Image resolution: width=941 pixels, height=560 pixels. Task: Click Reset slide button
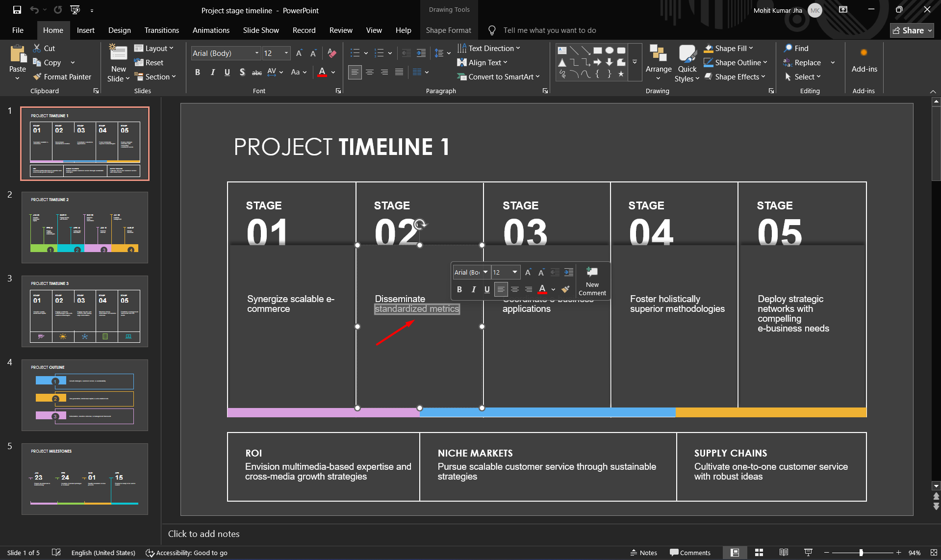[x=149, y=62]
